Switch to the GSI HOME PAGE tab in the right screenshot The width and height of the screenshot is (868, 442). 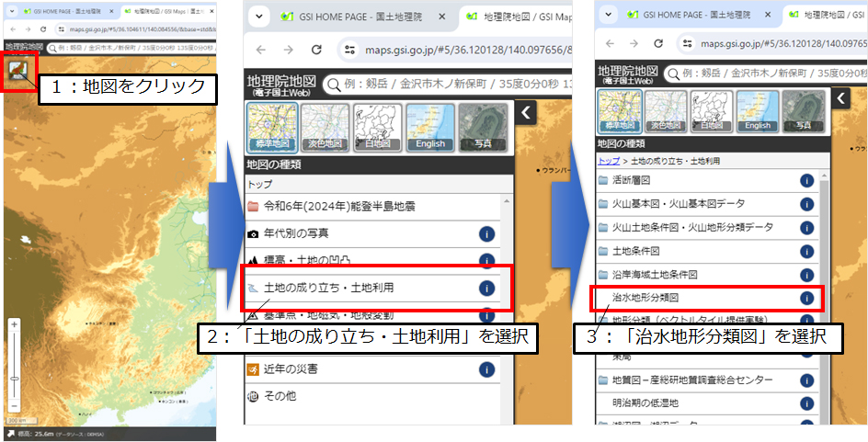pos(698,14)
